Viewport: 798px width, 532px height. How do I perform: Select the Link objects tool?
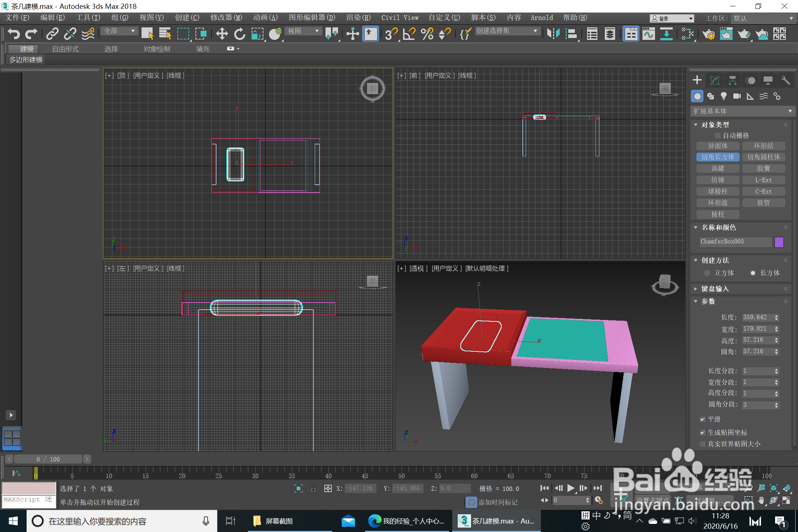[x=52, y=34]
